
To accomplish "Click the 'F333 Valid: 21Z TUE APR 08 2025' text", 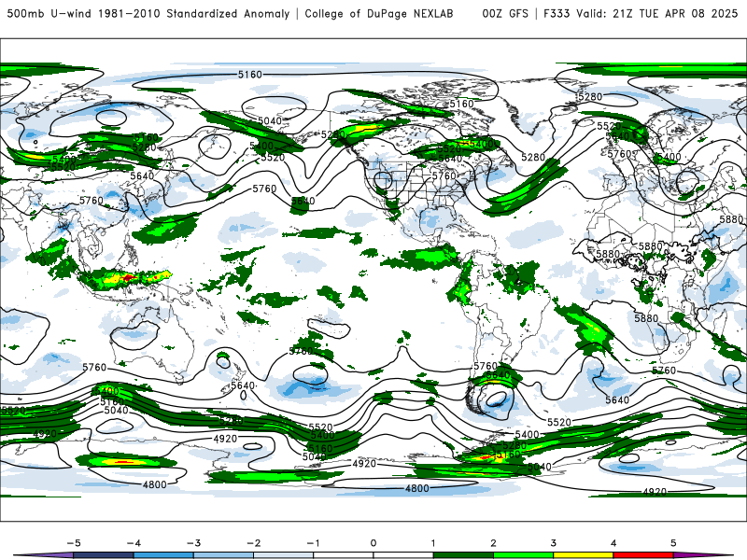I will (x=641, y=13).
